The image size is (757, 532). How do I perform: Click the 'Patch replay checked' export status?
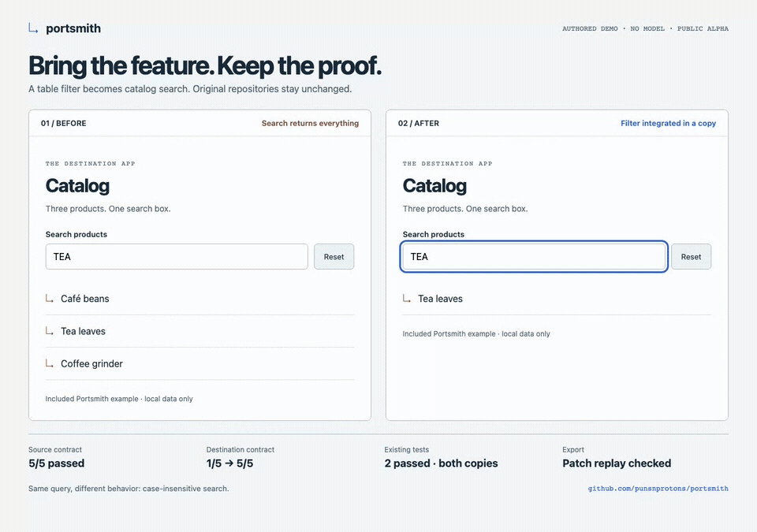click(617, 463)
